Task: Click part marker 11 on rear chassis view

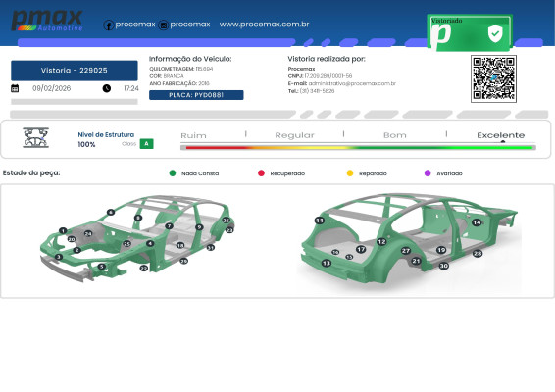Action: point(320,220)
